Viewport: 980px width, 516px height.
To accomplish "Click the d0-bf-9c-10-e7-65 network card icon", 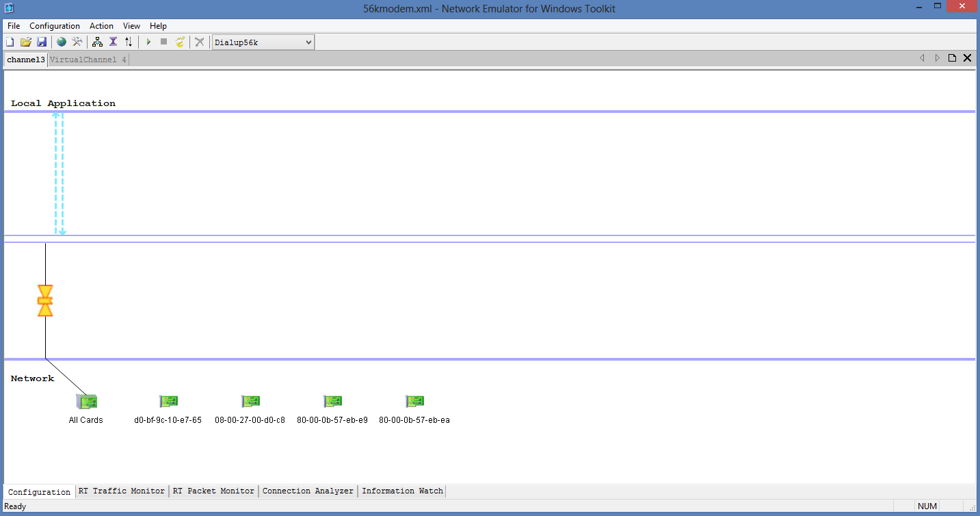I will click(168, 401).
